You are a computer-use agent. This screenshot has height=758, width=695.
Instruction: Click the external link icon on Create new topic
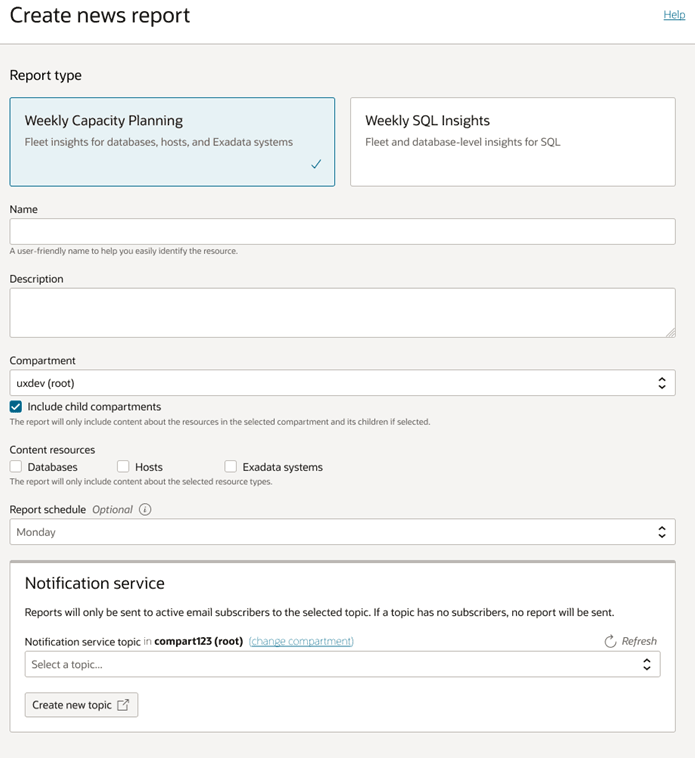pos(123,705)
